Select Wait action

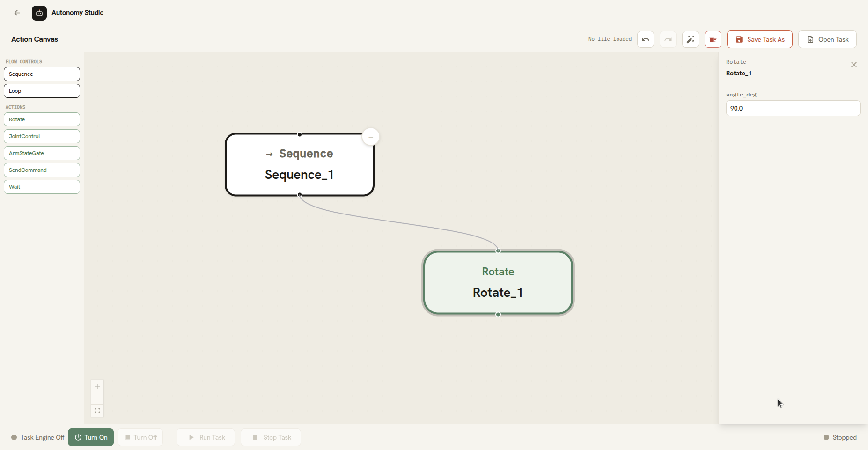tap(42, 187)
